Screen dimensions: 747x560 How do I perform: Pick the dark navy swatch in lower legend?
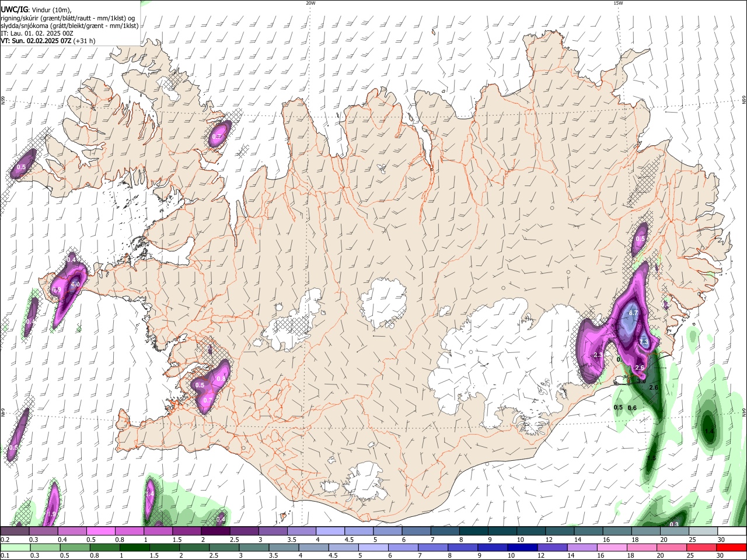click(x=522, y=547)
